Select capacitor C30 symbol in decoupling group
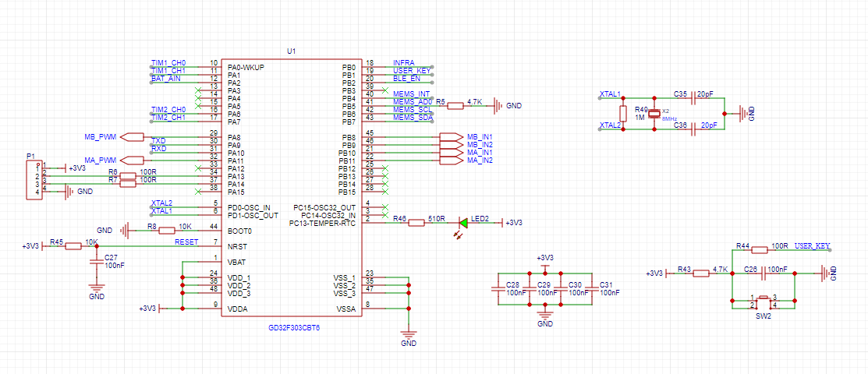868x374 pixels. (561, 288)
